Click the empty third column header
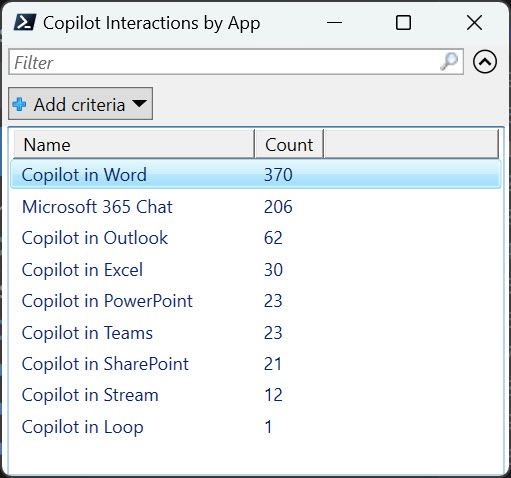 click(x=411, y=144)
